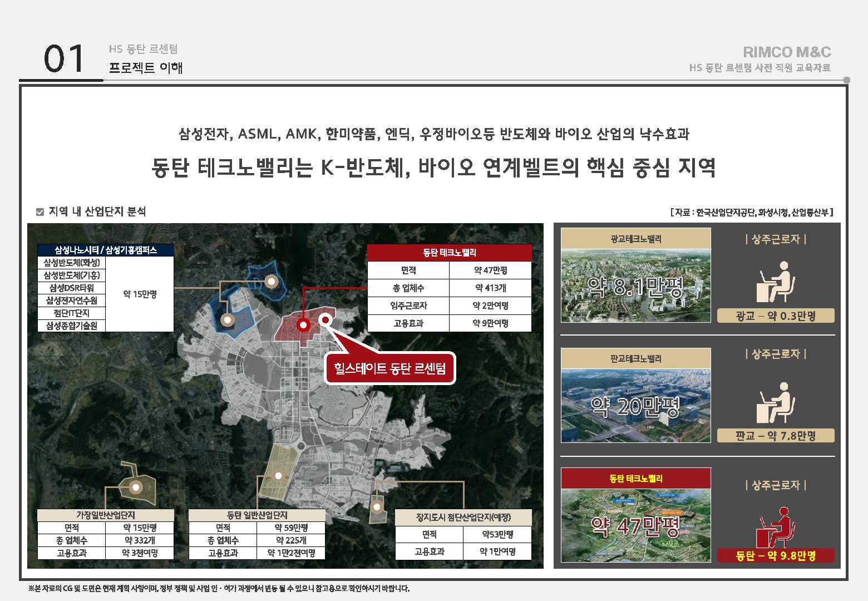The width and height of the screenshot is (868, 601).
Task: Click the 광교테크노밸리 card title
Action: [636, 239]
